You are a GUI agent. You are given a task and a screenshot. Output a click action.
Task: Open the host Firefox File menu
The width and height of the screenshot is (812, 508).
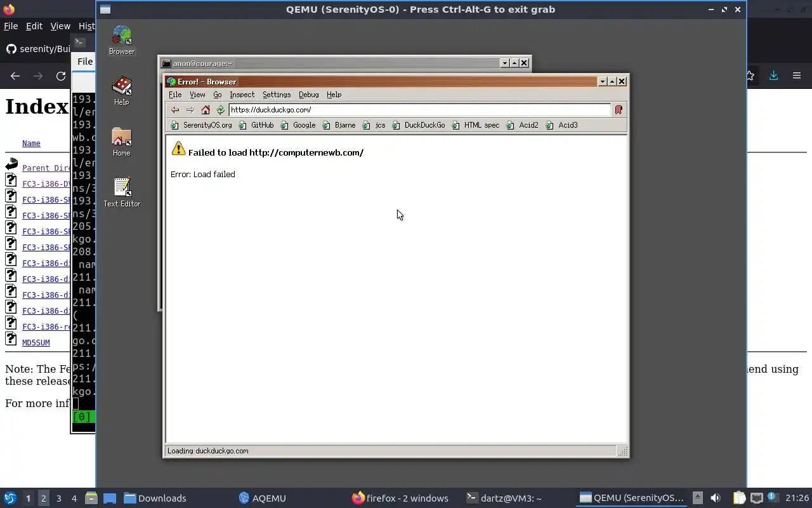pyautogui.click(x=11, y=26)
